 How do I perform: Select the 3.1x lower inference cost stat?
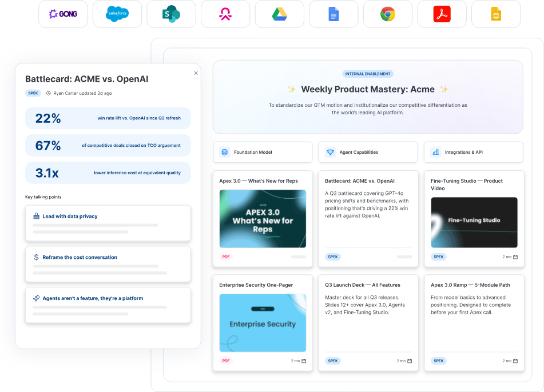[108, 173]
